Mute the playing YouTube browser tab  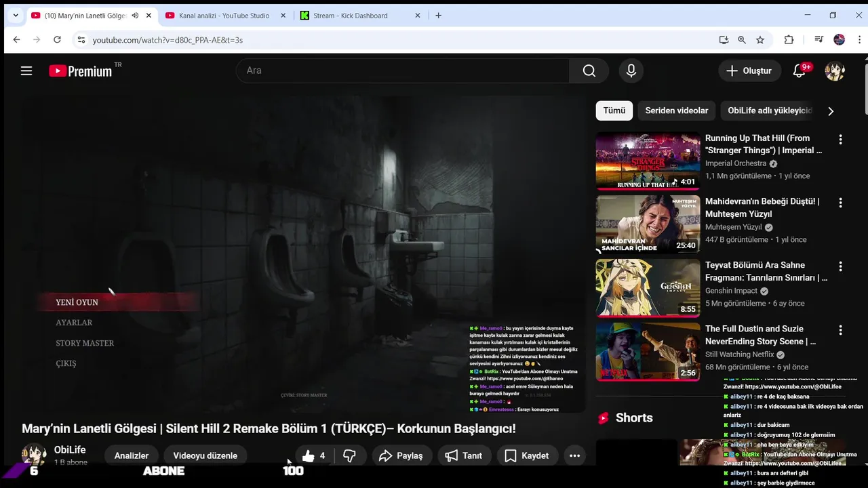point(135,16)
